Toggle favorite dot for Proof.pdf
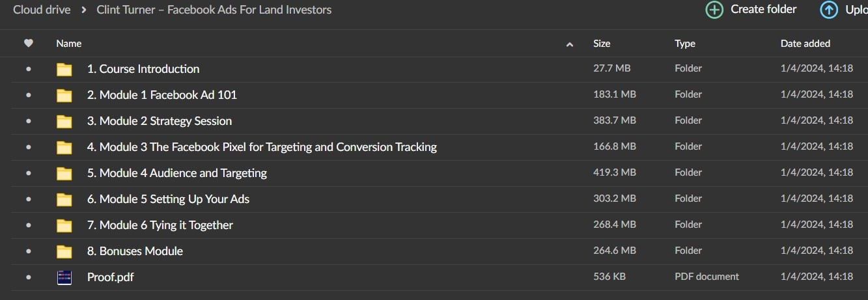The height and width of the screenshot is (300, 868). (28, 277)
